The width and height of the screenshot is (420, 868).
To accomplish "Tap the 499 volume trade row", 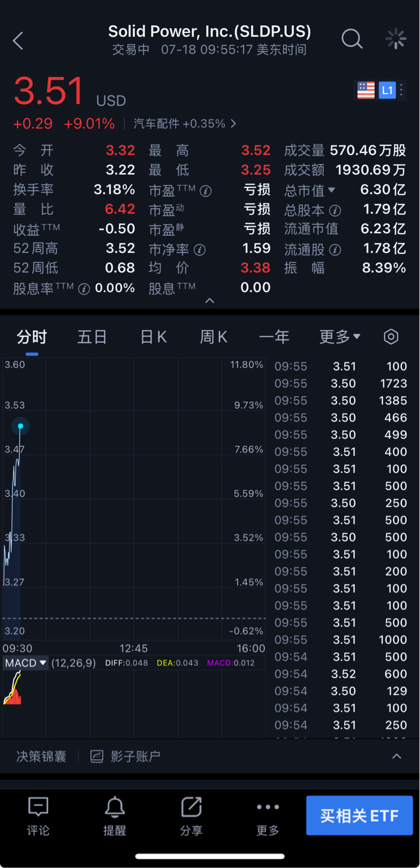I will pyautogui.click(x=341, y=435).
